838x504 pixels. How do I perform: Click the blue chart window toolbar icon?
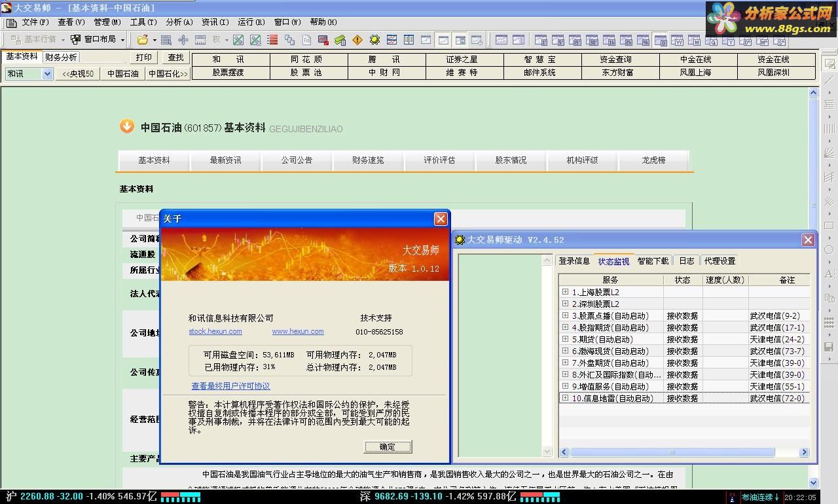pyautogui.click(x=392, y=40)
